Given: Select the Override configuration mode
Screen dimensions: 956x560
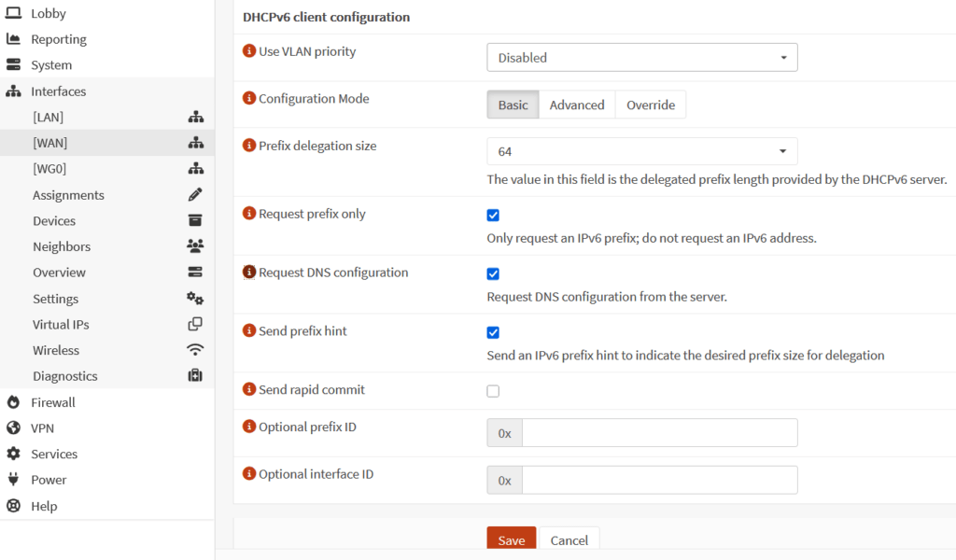Looking at the screenshot, I should pos(650,105).
